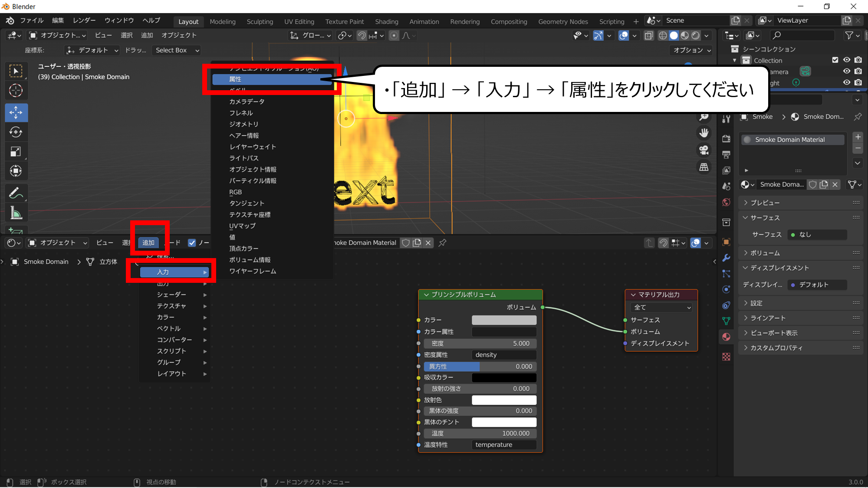Image resolution: width=868 pixels, height=488 pixels.
Task: Select the Select Box tool icon
Action: pyautogui.click(x=16, y=71)
